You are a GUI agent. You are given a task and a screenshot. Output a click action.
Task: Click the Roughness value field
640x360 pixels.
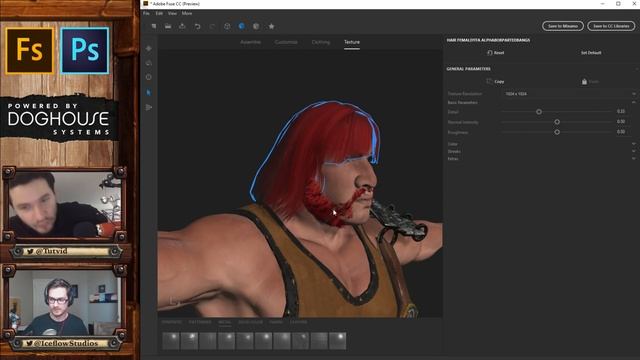click(621, 132)
